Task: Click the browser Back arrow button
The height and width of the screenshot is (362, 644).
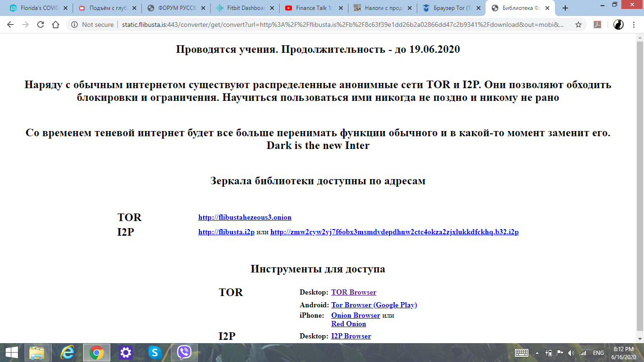Action: 10,25
